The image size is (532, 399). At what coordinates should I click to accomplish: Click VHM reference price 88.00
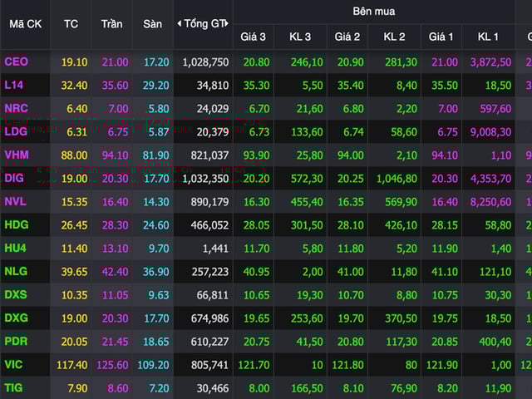(74, 155)
